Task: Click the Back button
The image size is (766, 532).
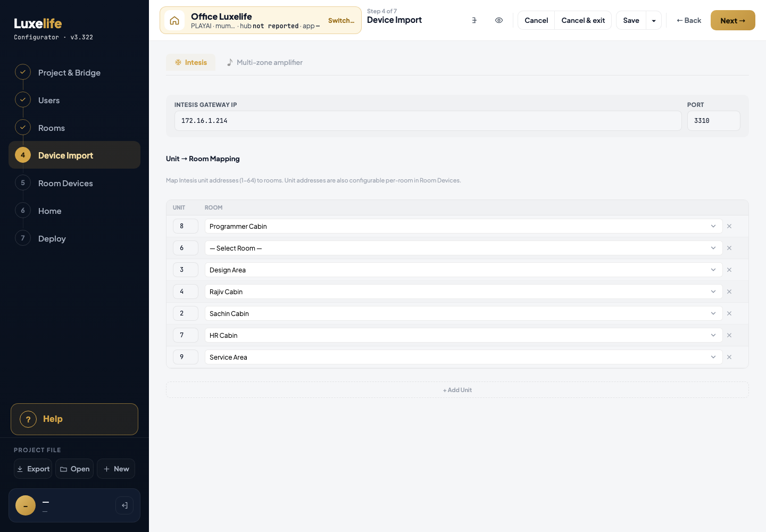Action: pos(688,20)
